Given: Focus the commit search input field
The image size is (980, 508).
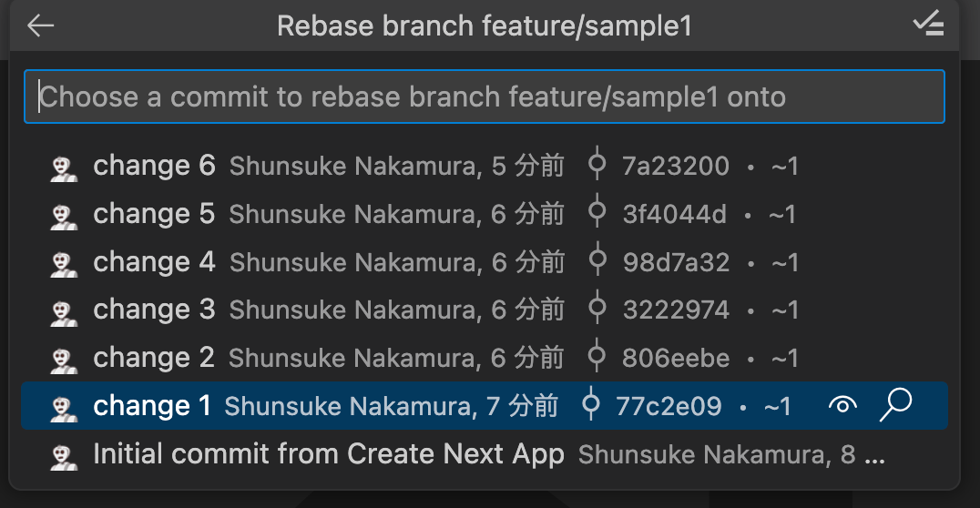Looking at the screenshot, I should point(485,97).
